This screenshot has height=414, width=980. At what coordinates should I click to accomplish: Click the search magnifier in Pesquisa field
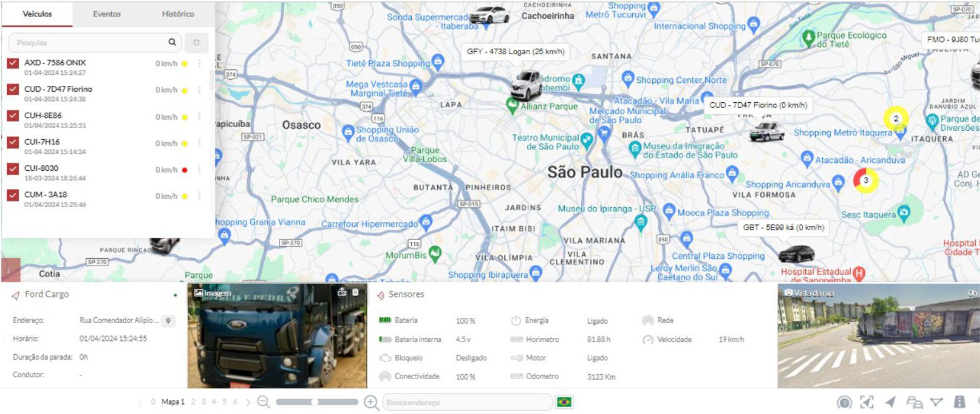pyautogui.click(x=172, y=42)
